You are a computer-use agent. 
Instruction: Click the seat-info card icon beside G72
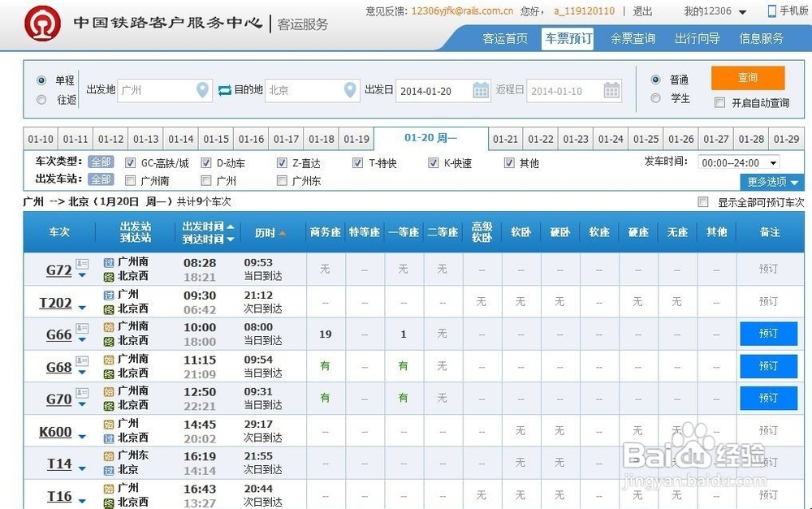click(82, 262)
